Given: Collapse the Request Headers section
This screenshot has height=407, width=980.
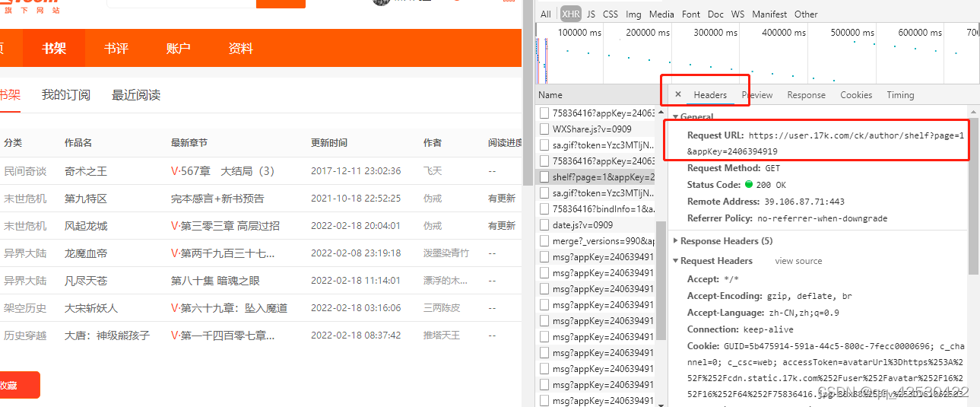Looking at the screenshot, I should 675,261.
